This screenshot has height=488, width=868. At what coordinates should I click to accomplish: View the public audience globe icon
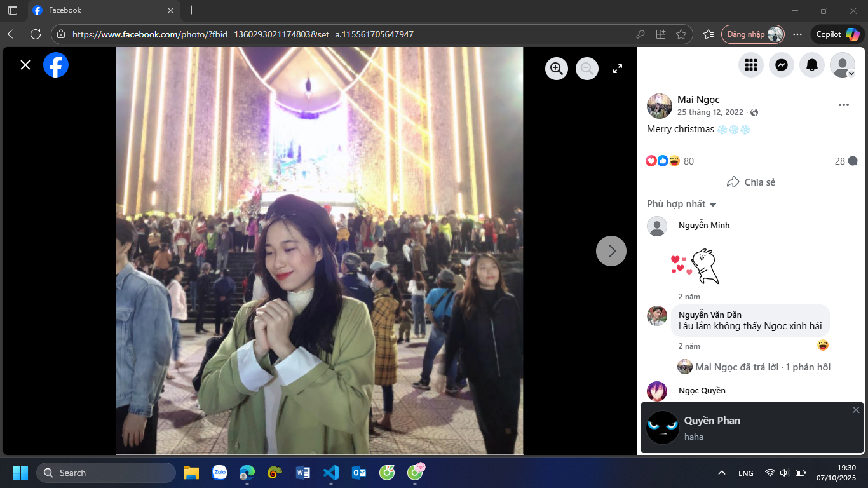pos(754,112)
